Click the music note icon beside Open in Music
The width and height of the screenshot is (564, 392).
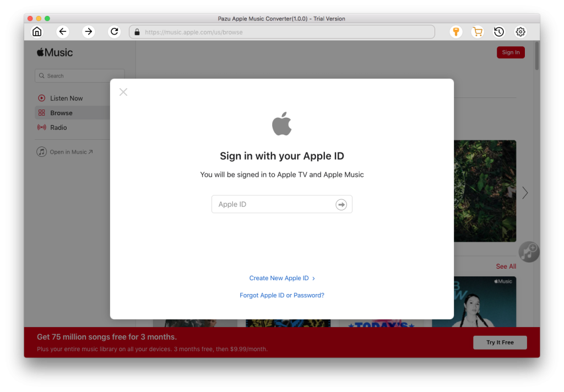click(x=41, y=152)
